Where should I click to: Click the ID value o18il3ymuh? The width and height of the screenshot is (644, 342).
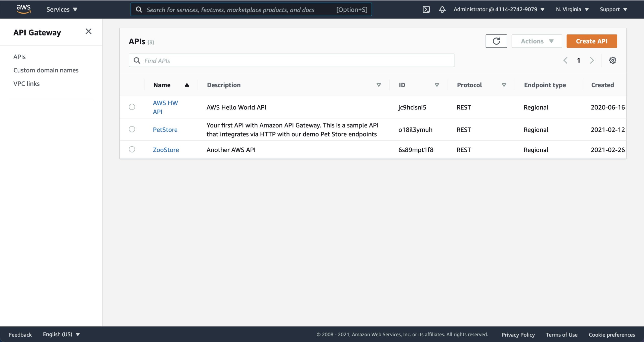click(415, 130)
